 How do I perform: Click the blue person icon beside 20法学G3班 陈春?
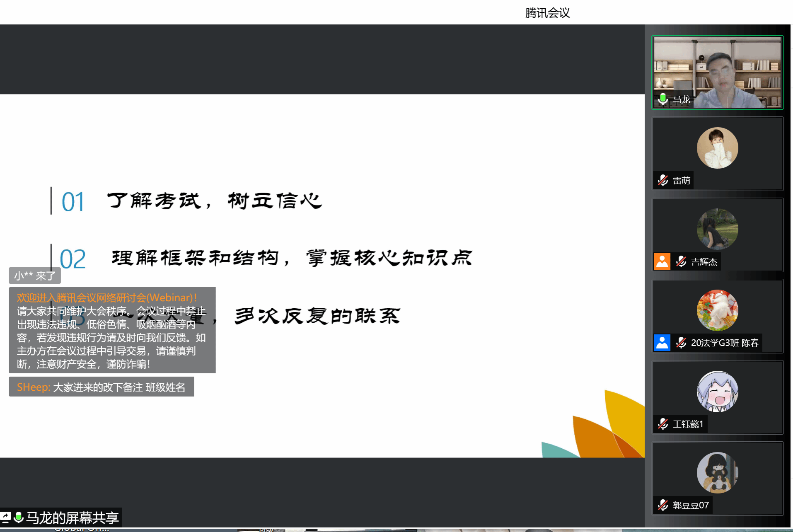[662, 343]
